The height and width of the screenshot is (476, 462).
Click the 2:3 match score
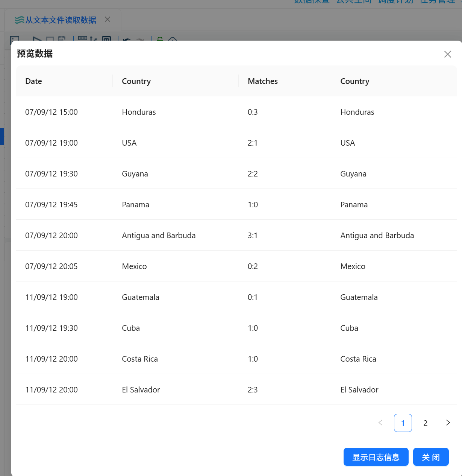pyautogui.click(x=253, y=390)
